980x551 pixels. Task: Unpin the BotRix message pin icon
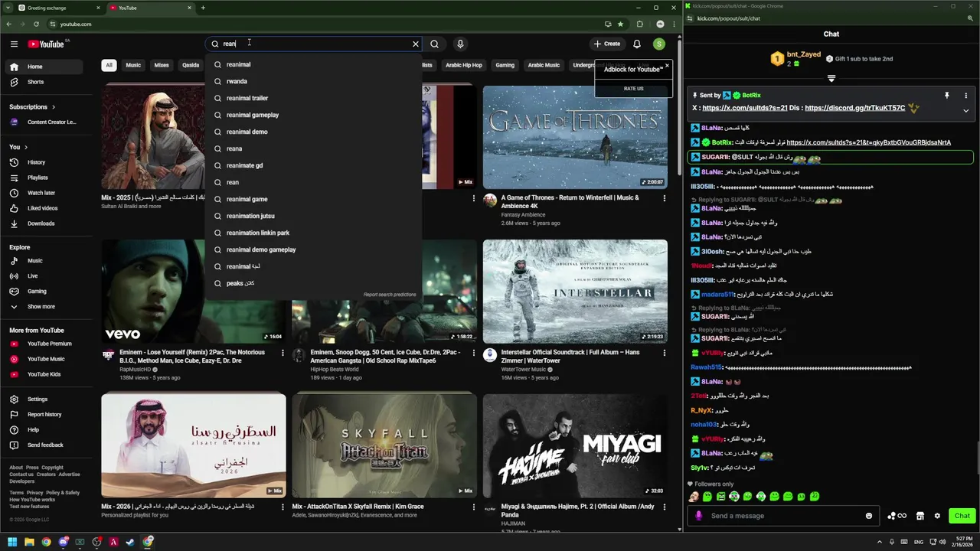point(946,96)
